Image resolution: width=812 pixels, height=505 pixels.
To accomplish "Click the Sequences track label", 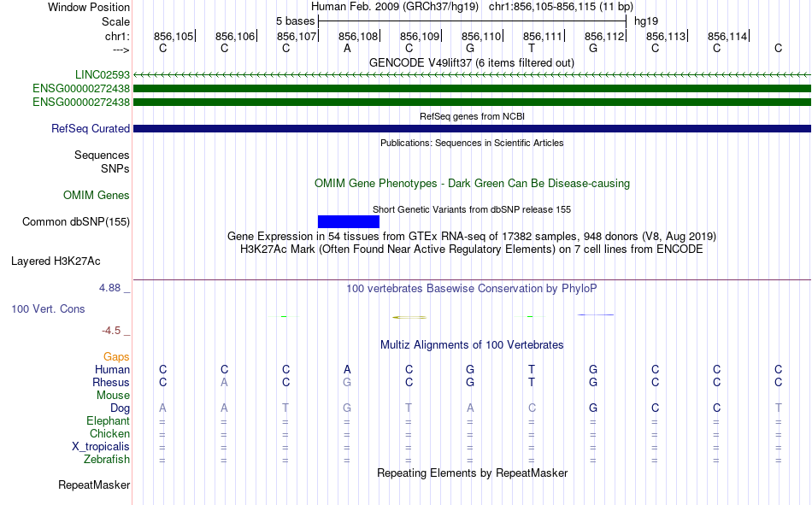I will click(102, 156).
